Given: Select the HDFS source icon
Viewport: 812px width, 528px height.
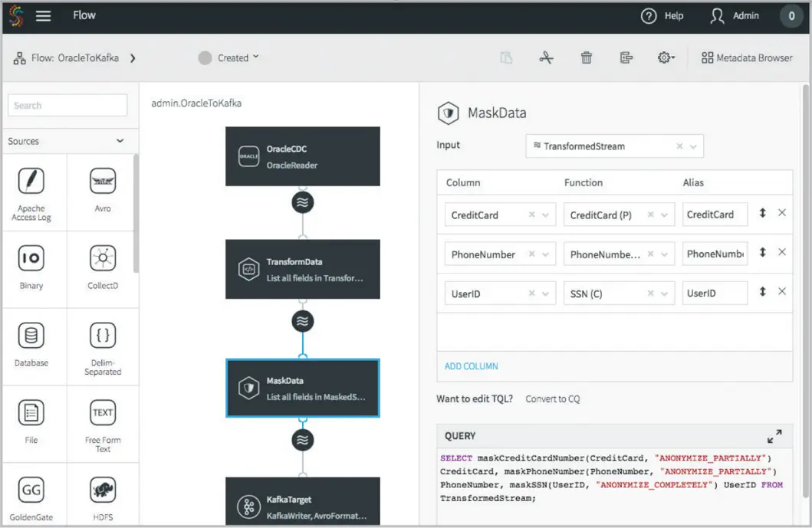Looking at the screenshot, I should coord(103,490).
